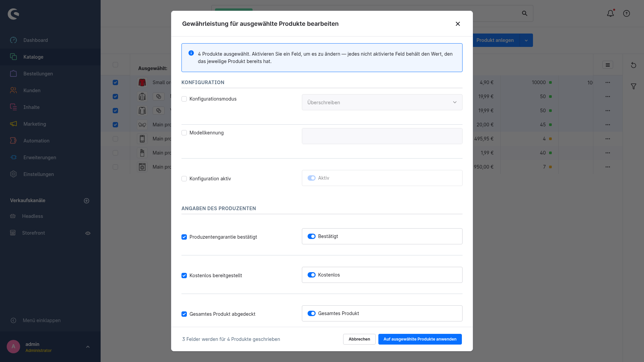Image resolution: width=644 pixels, height=362 pixels.
Task: Uncheck Gesamtes Produkt abgedeckt checkbox
Action: (x=184, y=314)
